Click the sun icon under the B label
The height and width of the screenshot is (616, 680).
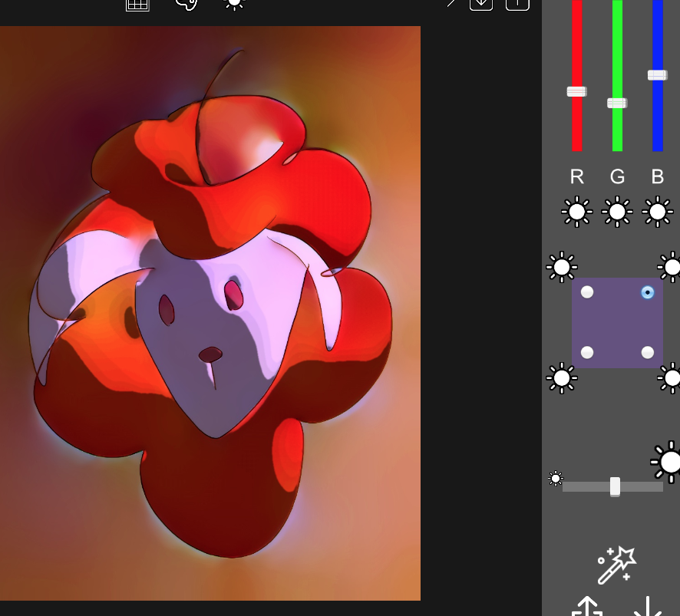658,212
